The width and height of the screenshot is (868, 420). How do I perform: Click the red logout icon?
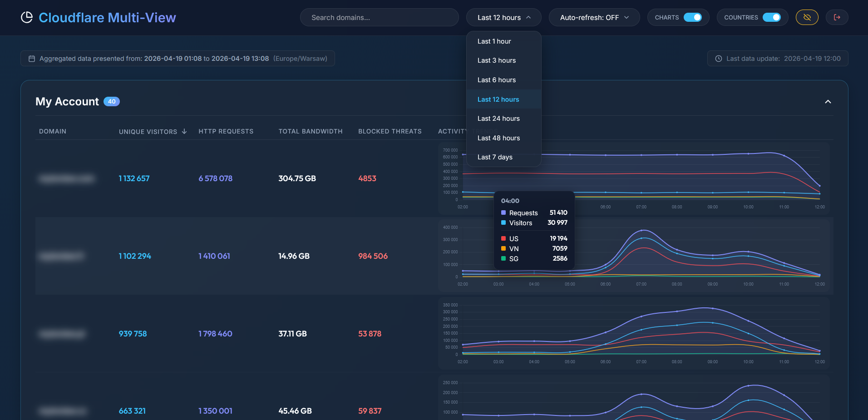(837, 17)
